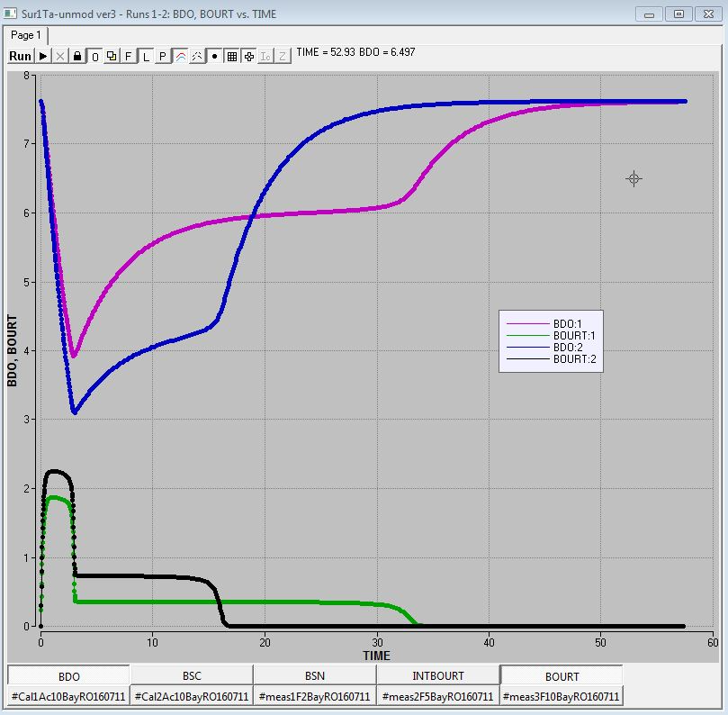The height and width of the screenshot is (715, 728).
Task: Click dataset button #Cal1Ac10BayRO160711
Action: click(x=69, y=695)
